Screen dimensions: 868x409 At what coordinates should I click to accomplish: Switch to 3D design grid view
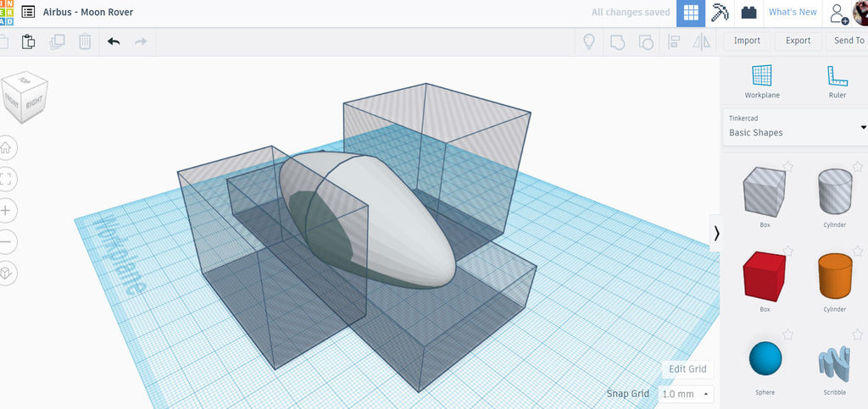click(691, 14)
